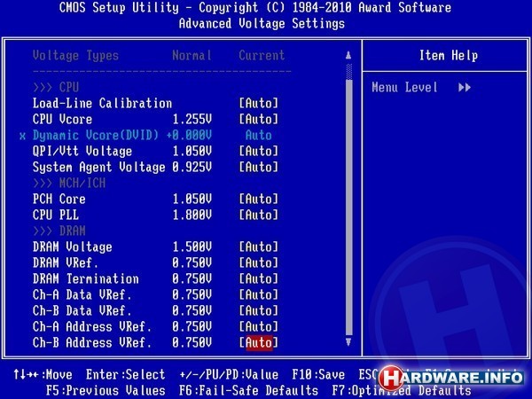This screenshot has width=532, height=399.
Task: Click the Current column header
Action: point(262,55)
